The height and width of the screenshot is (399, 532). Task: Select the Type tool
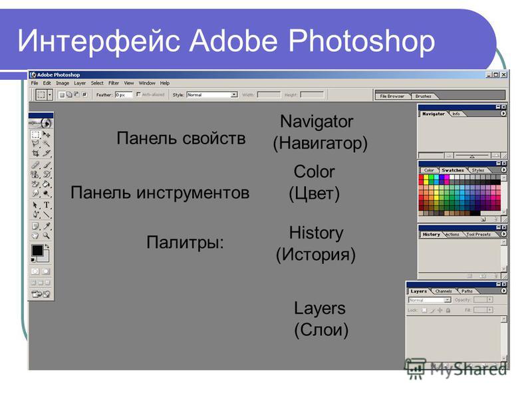point(47,205)
